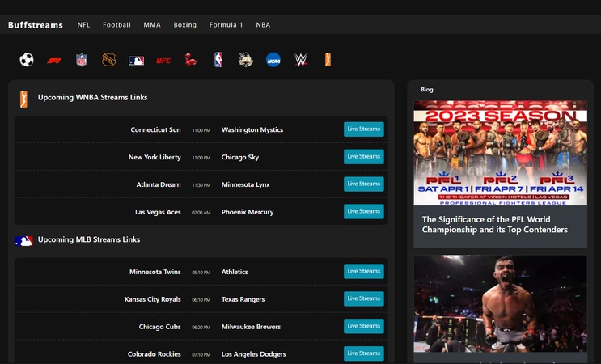Click the PFL 2023 Season blog thumbnail
This screenshot has width=601, height=364.
(x=500, y=153)
